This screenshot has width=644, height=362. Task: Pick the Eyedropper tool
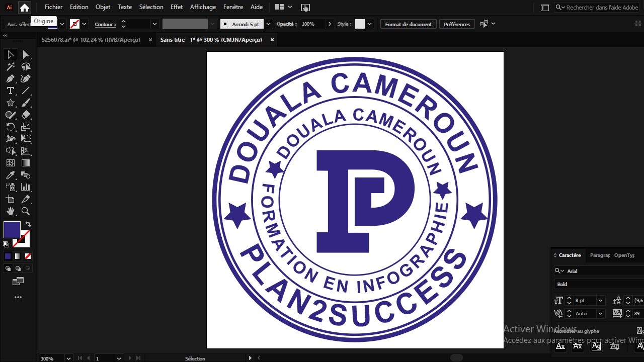click(x=10, y=175)
